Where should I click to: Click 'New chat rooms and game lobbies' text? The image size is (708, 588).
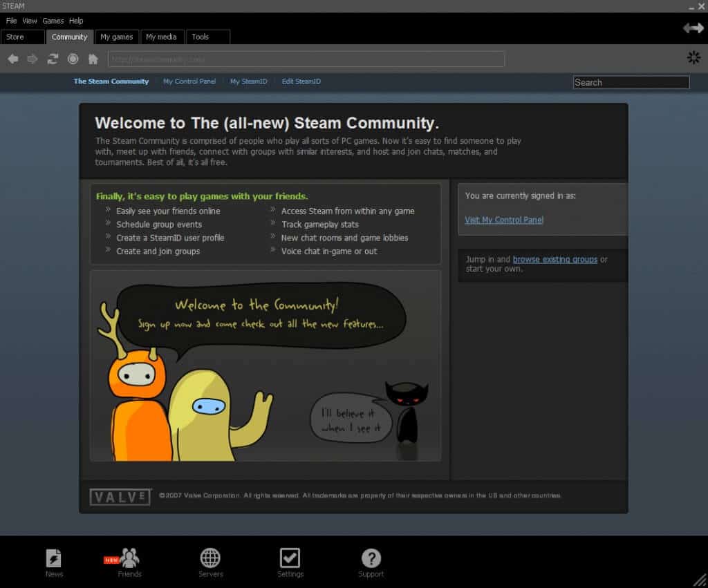pyautogui.click(x=344, y=238)
